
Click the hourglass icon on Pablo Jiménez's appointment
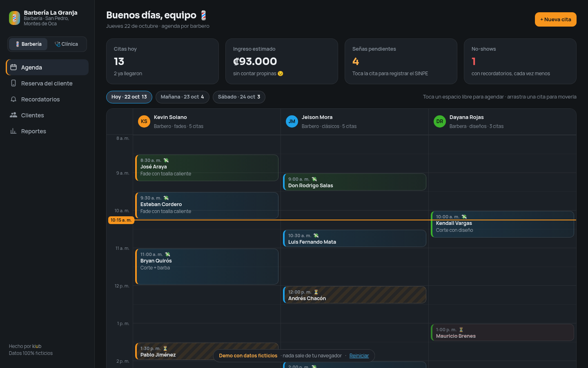pyautogui.click(x=165, y=348)
